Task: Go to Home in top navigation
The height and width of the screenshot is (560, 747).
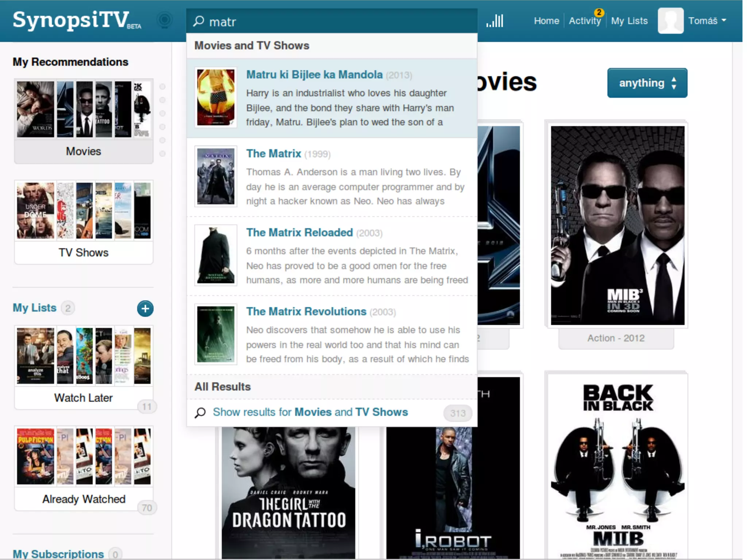Action: pos(546,21)
